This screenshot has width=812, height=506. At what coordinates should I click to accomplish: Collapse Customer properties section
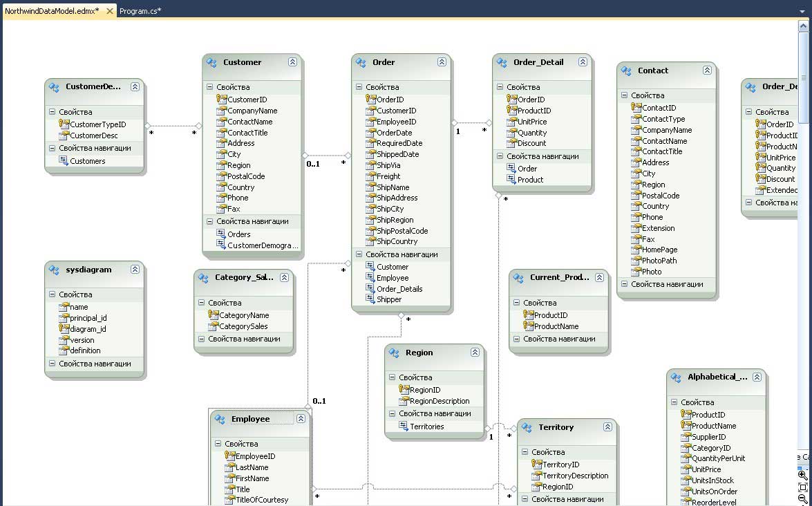tap(209, 87)
